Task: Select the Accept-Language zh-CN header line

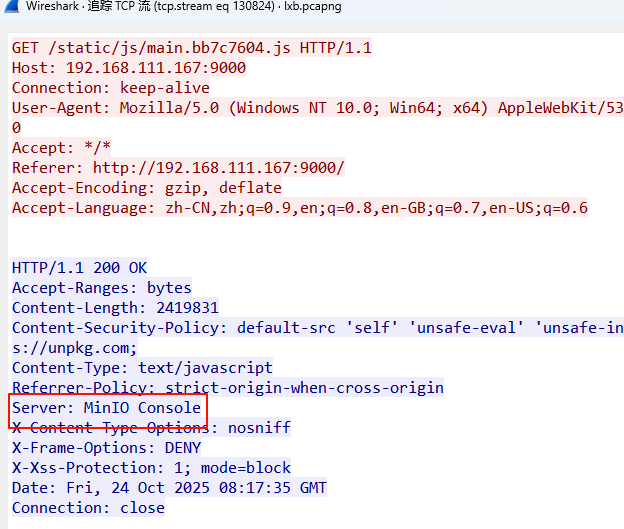Action: pos(299,208)
